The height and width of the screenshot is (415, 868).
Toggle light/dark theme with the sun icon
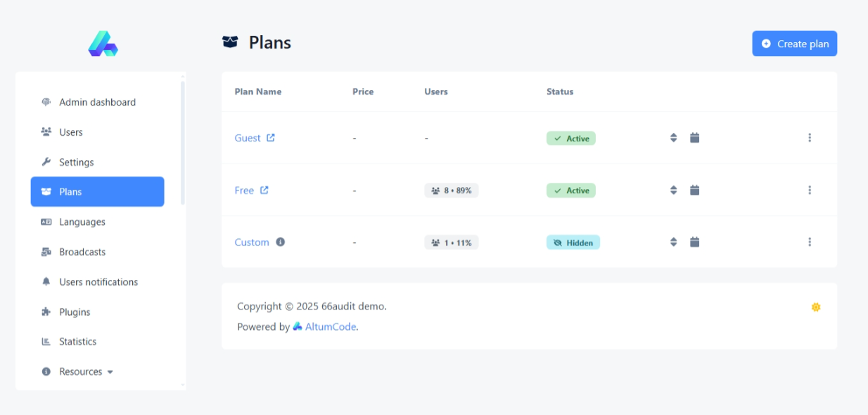click(816, 307)
